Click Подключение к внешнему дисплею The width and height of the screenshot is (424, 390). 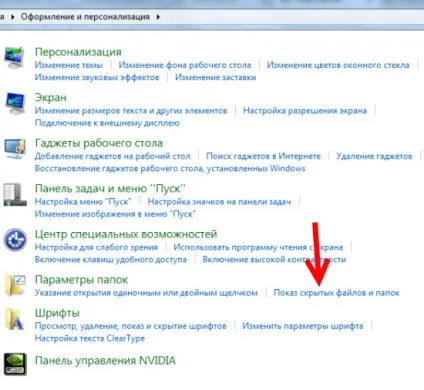[107, 123]
